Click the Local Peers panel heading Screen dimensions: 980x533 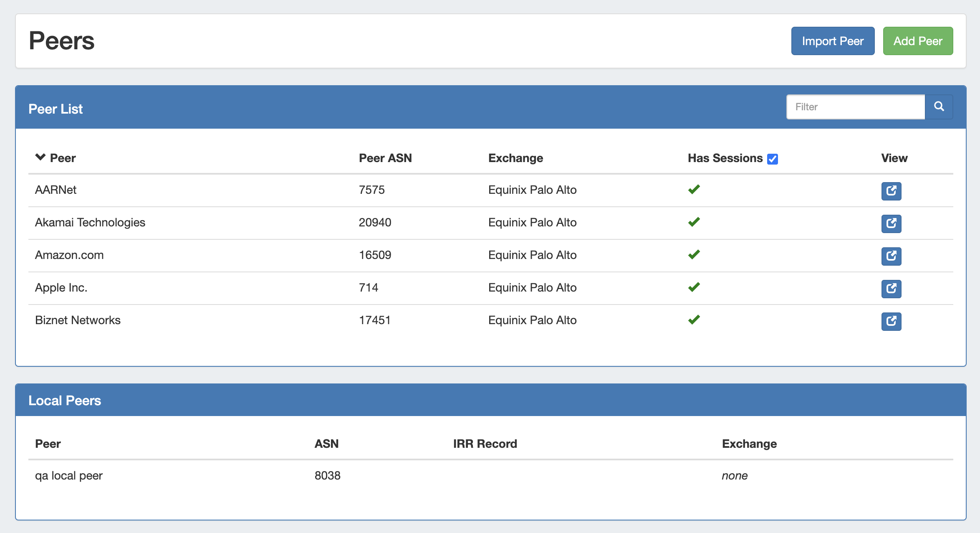(65, 400)
